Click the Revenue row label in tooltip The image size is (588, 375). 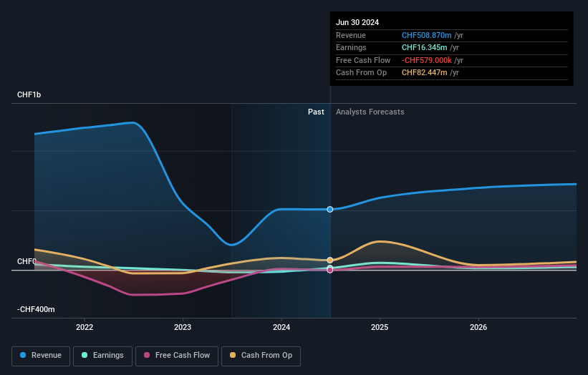click(x=351, y=35)
